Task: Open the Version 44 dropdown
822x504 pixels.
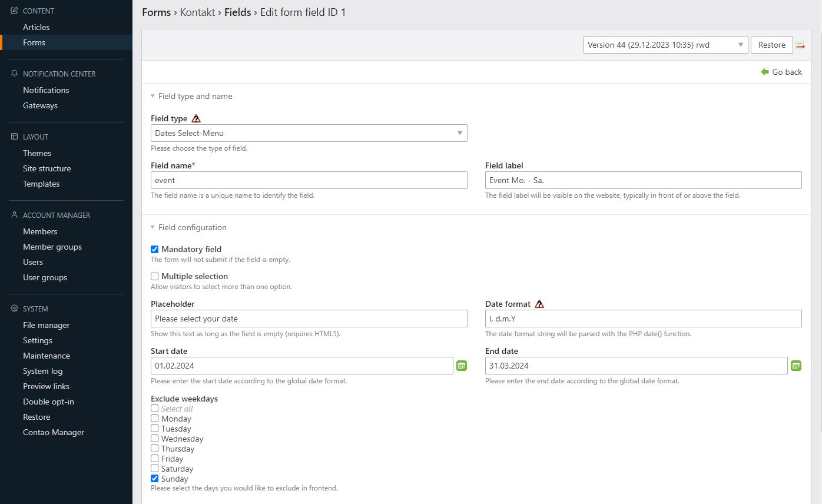Action: click(666, 45)
